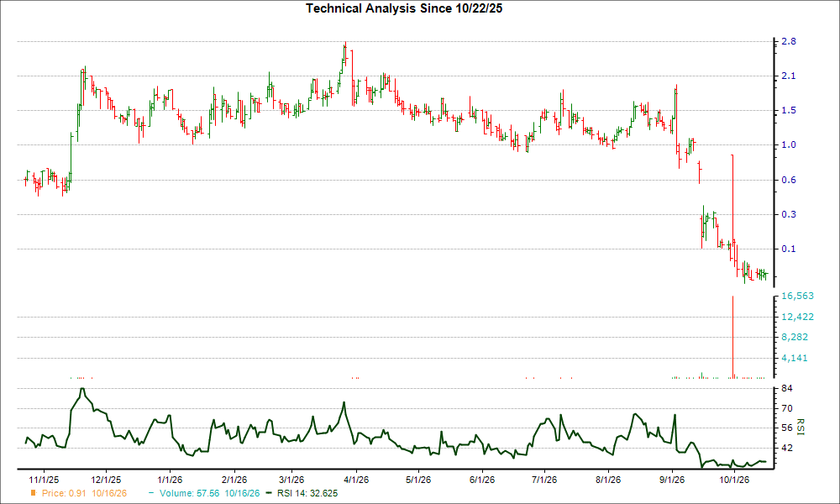Screen dimensions: 840x504
Task: Click the 11/1/25 date label
Action: (x=44, y=480)
